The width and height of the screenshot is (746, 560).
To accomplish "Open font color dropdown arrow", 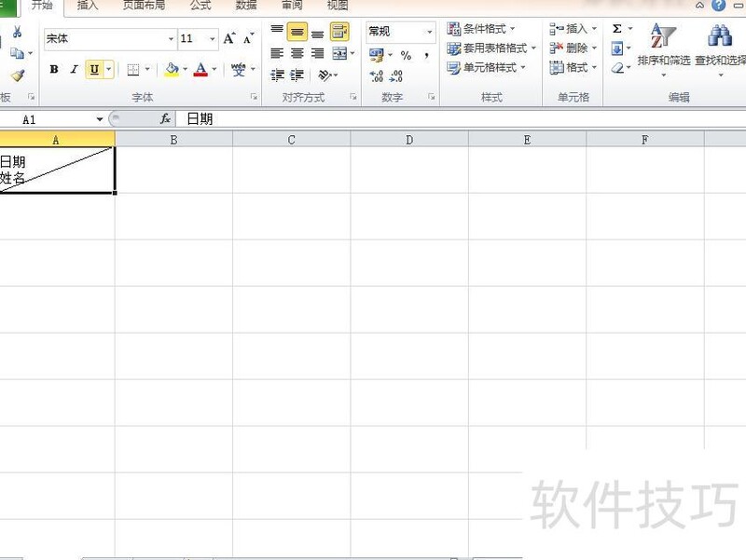I will [214, 69].
